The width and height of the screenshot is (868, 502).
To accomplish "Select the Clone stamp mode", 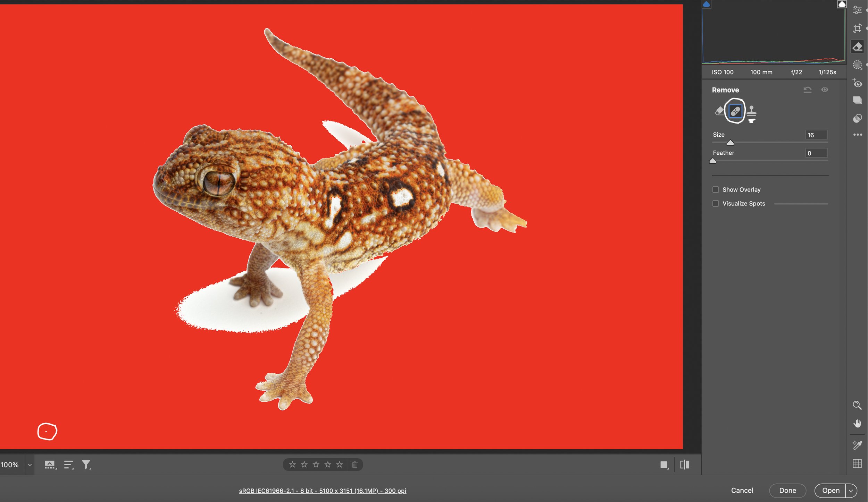I will [751, 111].
